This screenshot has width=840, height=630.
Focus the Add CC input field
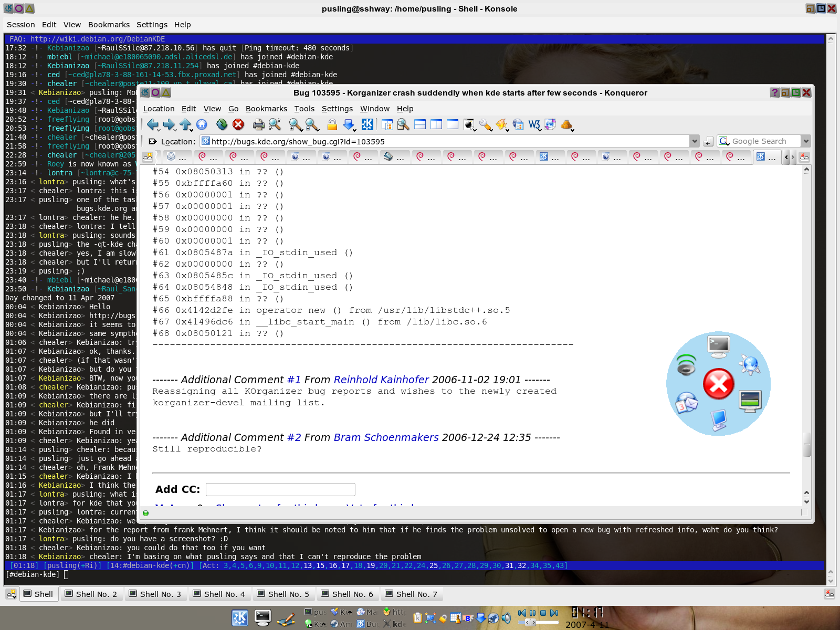[280, 489]
